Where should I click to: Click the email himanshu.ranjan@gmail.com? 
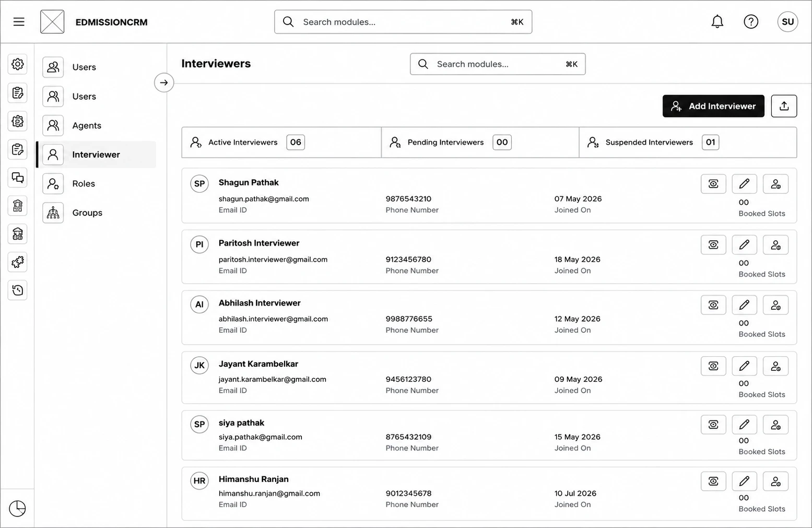(x=269, y=494)
